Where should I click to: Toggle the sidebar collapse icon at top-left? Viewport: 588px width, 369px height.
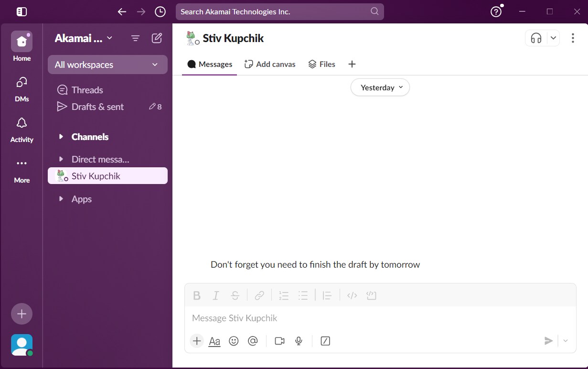[x=21, y=11]
